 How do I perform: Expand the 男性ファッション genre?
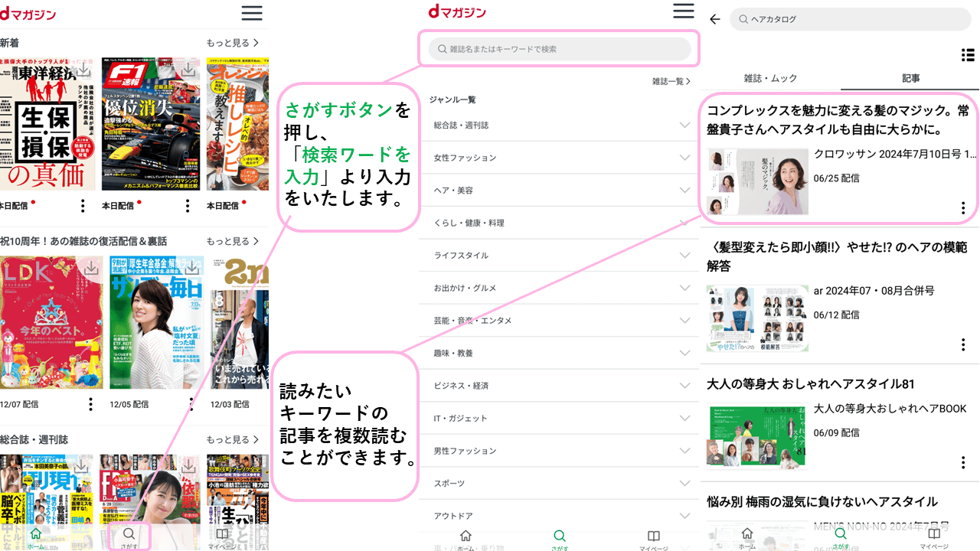click(x=685, y=451)
